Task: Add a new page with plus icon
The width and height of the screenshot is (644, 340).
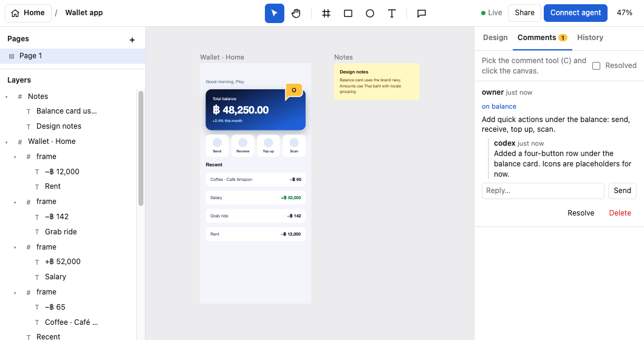Action: (x=132, y=40)
